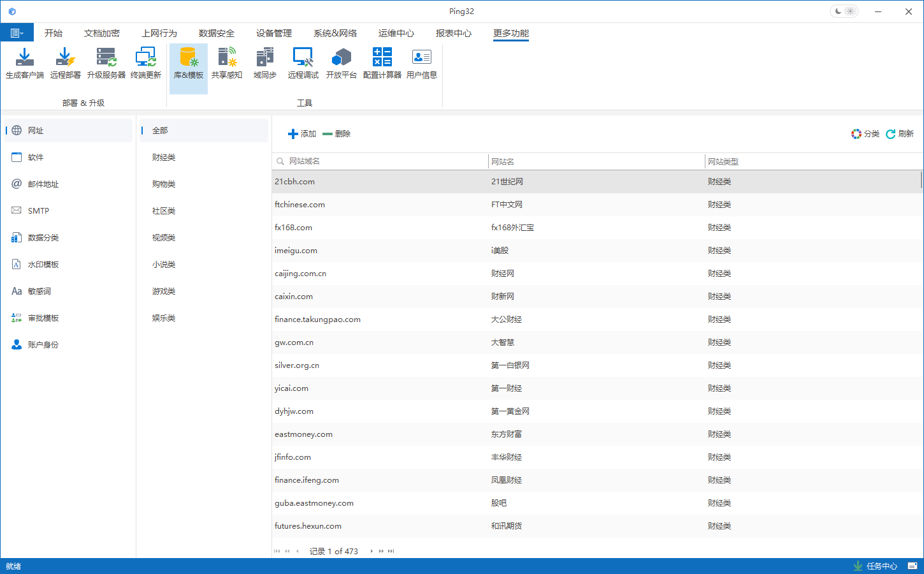Open the 远程部署 tool
The width and height of the screenshot is (924, 574).
coord(65,63)
